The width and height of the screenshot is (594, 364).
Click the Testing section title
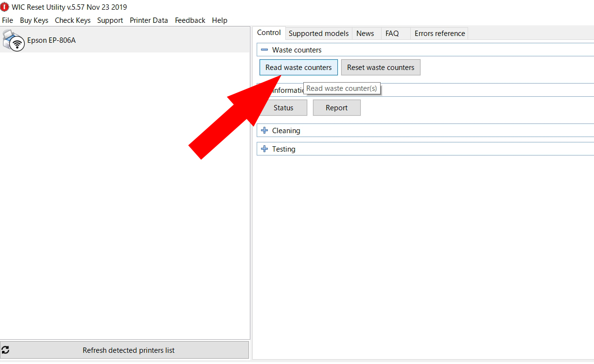point(284,149)
